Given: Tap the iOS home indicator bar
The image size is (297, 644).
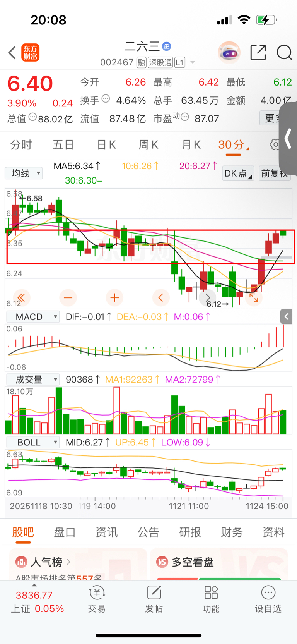Looking at the screenshot, I should point(148,635).
